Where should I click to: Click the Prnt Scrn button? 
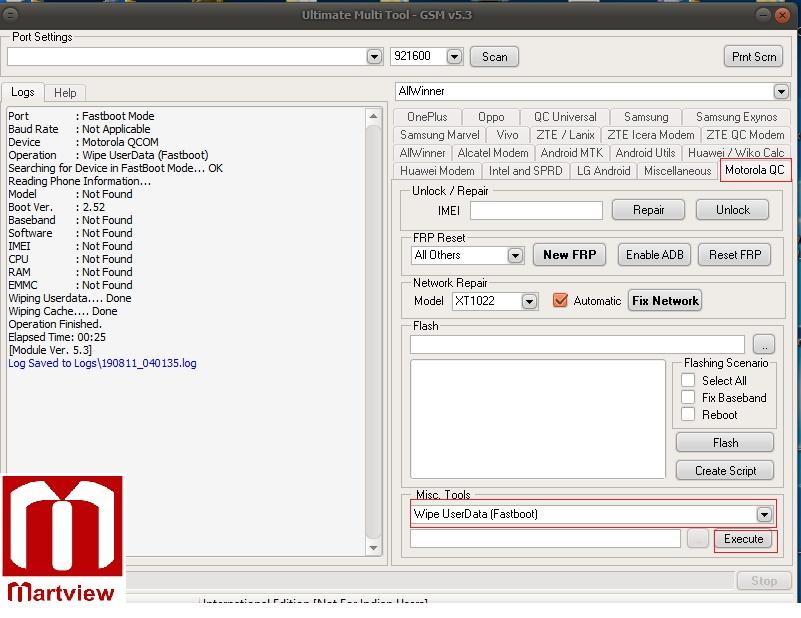tap(753, 57)
